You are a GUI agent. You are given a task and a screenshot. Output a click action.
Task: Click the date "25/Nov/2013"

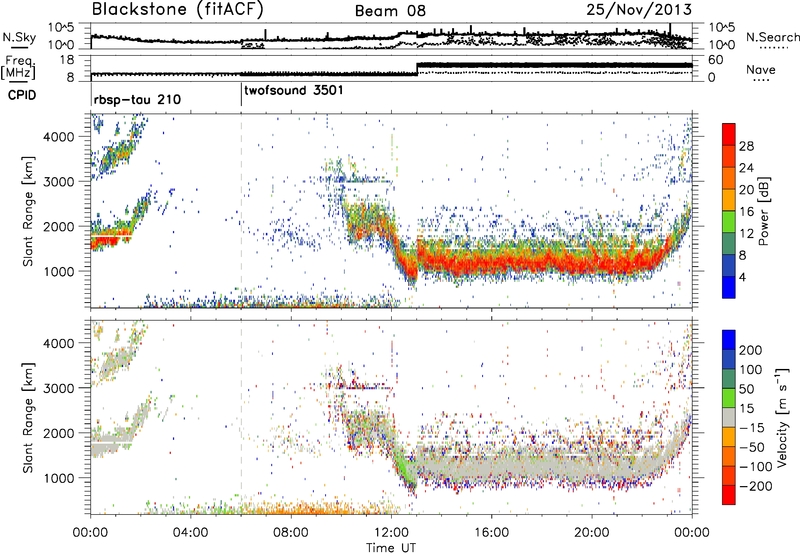click(639, 9)
